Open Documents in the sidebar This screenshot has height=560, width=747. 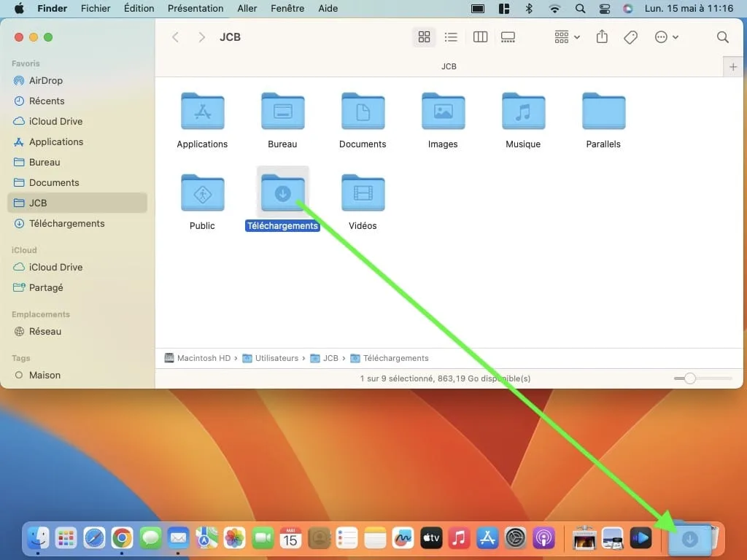click(77, 183)
